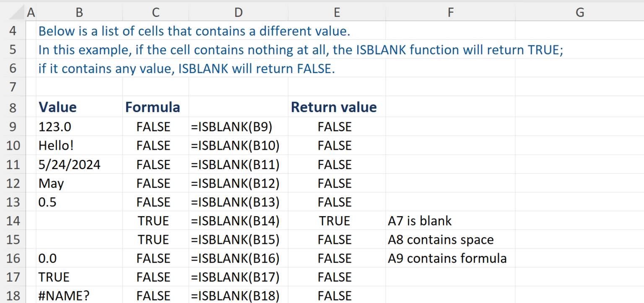Select the cell containing May
This screenshot has height=303, width=644.
tap(51, 183)
